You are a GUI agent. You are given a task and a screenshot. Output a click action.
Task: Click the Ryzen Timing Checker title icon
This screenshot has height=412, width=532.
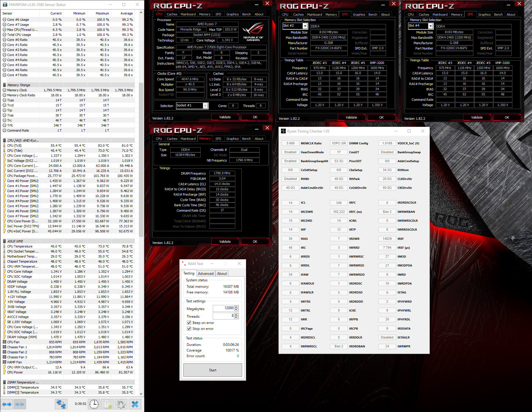[x=283, y=131]
